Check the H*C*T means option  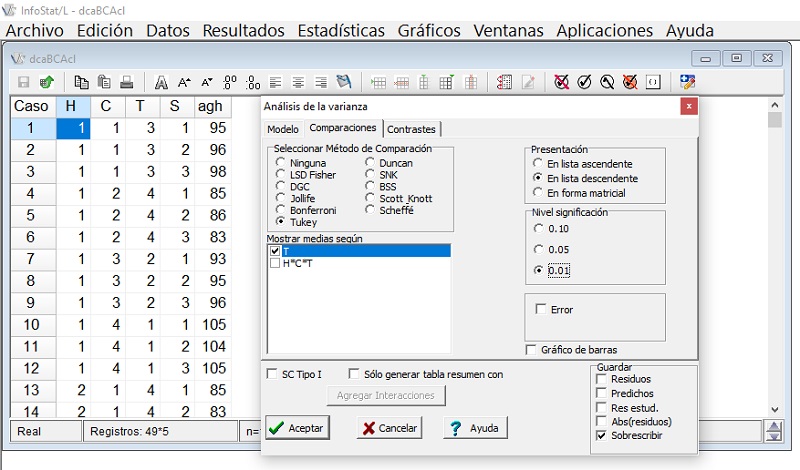275,263
